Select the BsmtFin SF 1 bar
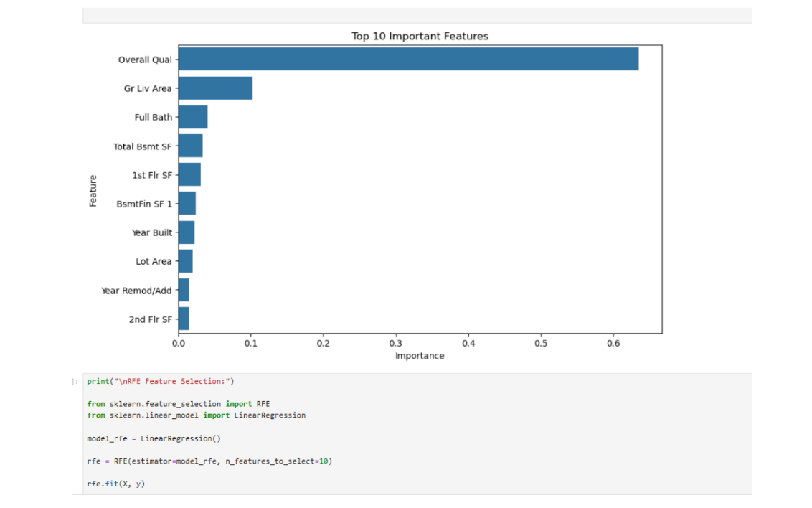812x508 pixels. click(x=187, y=204)
